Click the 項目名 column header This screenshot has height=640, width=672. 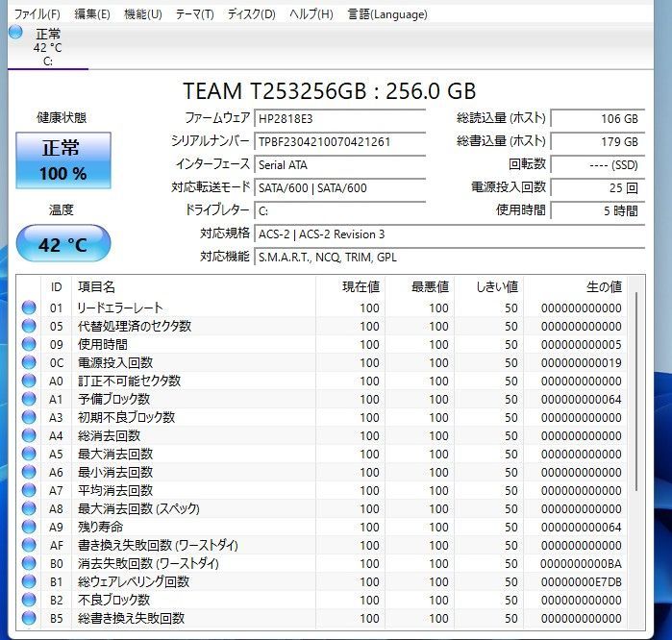[x=193, y=287]
